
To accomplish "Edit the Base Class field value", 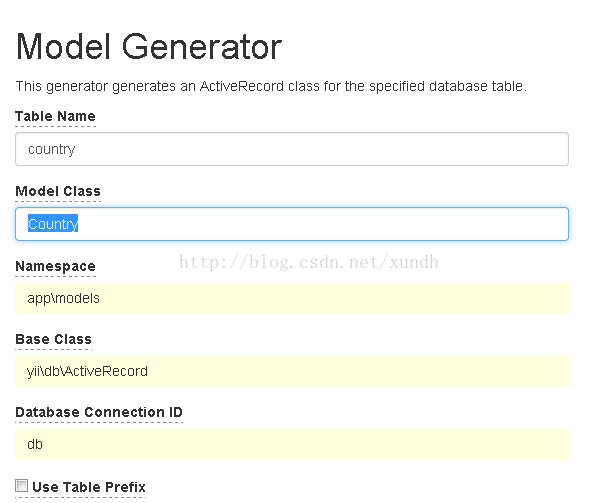I will point(292,371).
